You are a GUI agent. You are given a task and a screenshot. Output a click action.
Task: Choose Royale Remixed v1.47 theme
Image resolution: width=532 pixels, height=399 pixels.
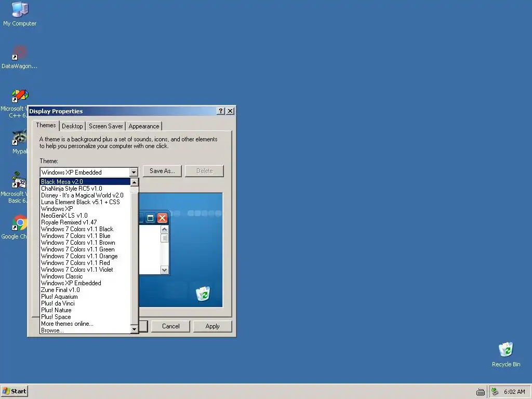85,222
